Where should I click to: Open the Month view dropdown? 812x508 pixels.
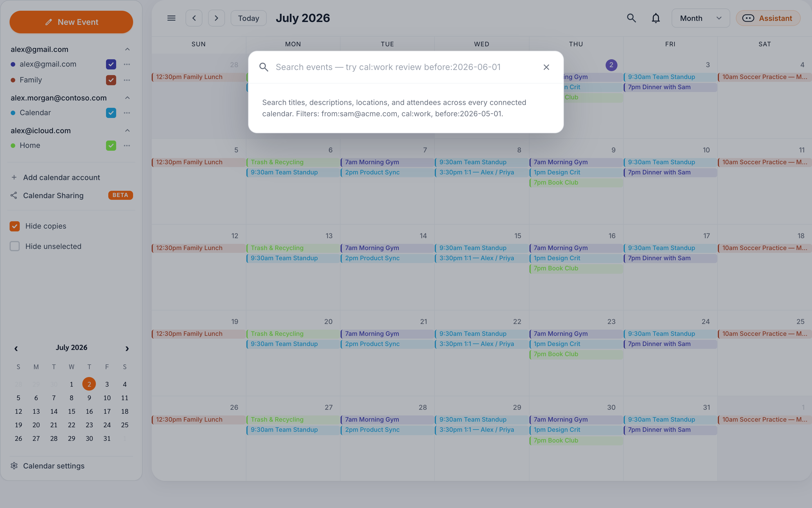pyautogui.click(x=701, y=18)
